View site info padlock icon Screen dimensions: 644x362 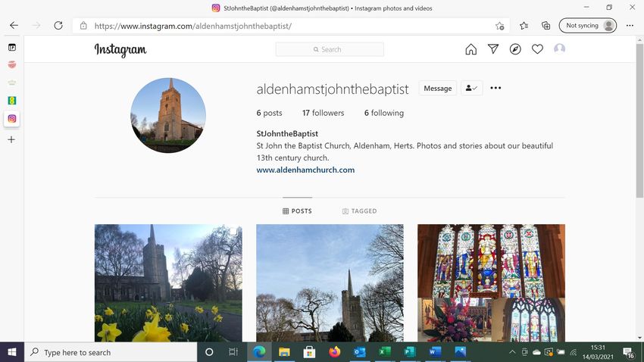(83, 26)
